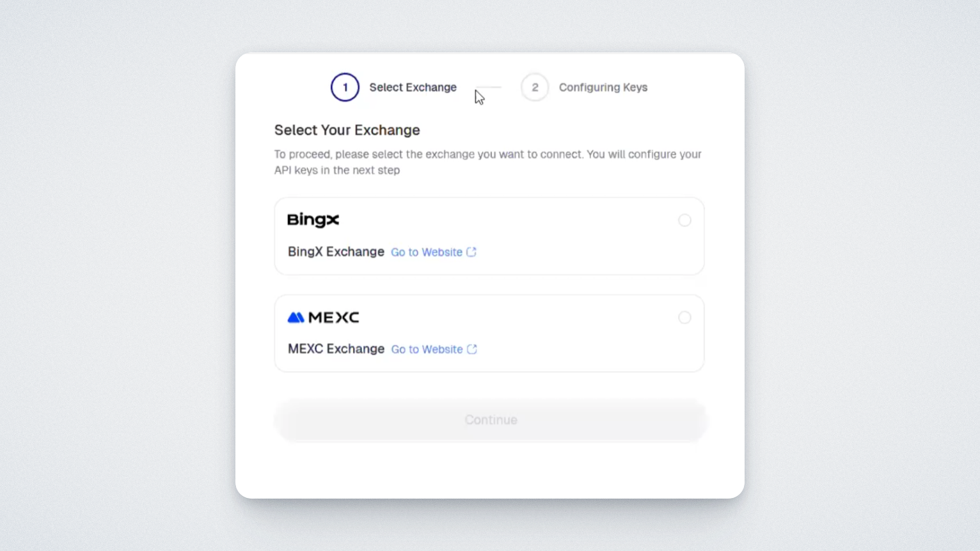Click the gray background outside the dialog
Viewport: 980px width, 551px height.
[x=115, y=275]
